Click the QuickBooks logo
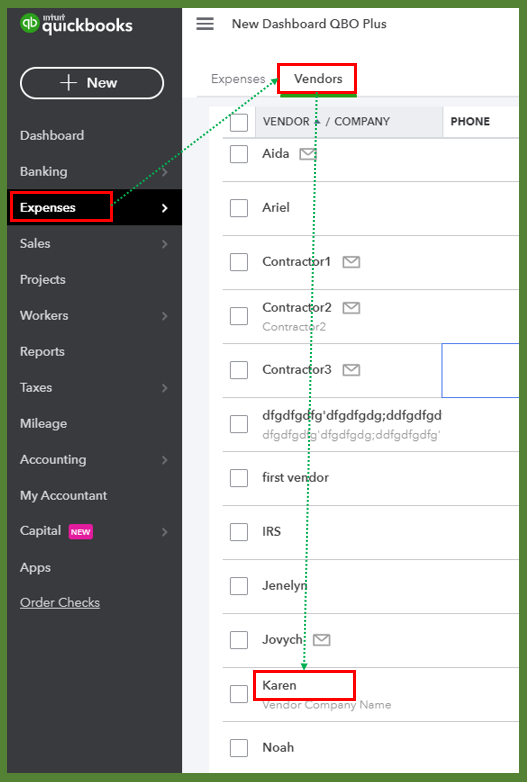Viewport: 527px width, 782px height. point(76,24)
